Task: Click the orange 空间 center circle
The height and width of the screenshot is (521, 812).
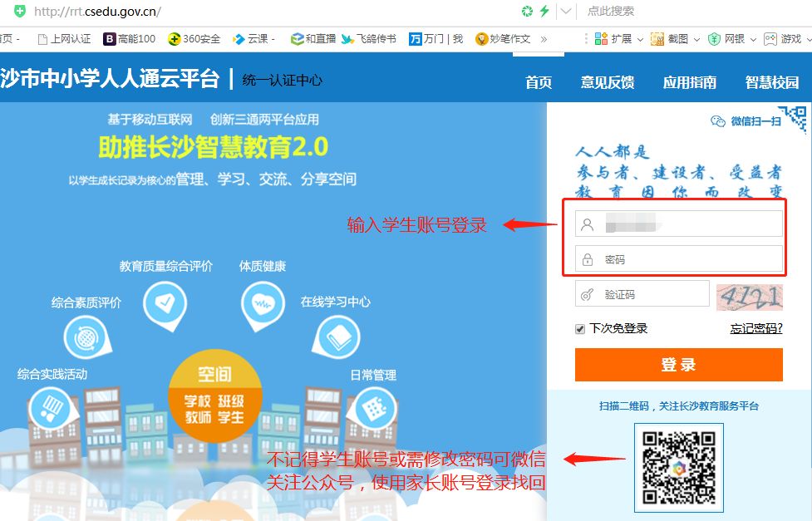Action: click(215, 396)
